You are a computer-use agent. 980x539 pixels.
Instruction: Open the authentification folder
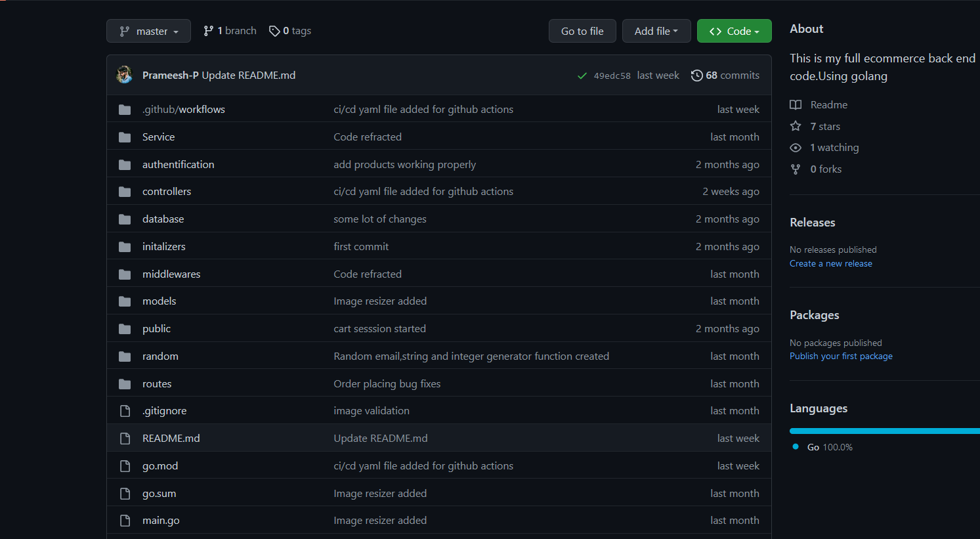pos(179,165)
